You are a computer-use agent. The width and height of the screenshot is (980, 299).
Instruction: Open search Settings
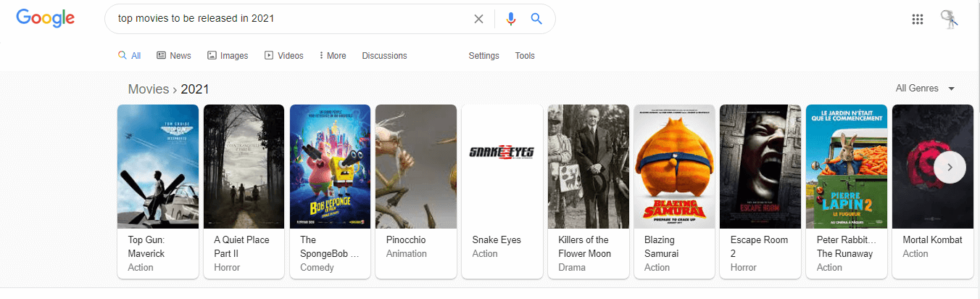pos(483,56)
